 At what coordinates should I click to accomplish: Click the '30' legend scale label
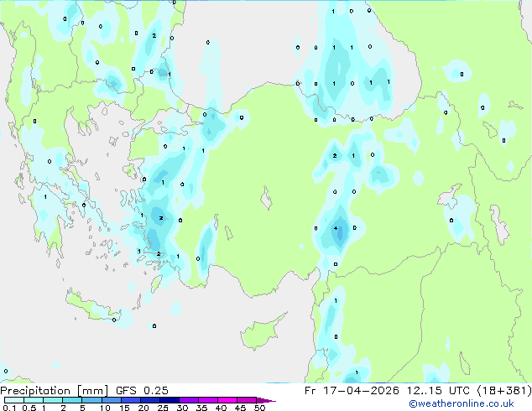(182, 408)
